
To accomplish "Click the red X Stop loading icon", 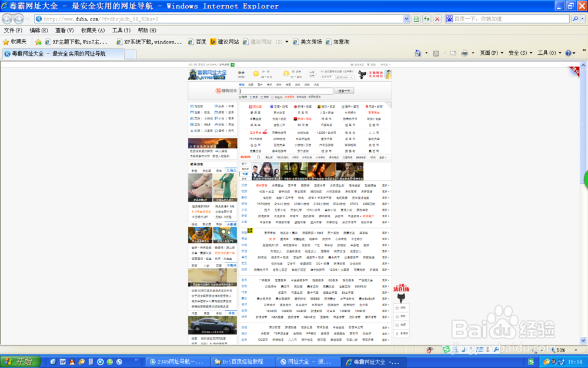I will pos(437,19).
